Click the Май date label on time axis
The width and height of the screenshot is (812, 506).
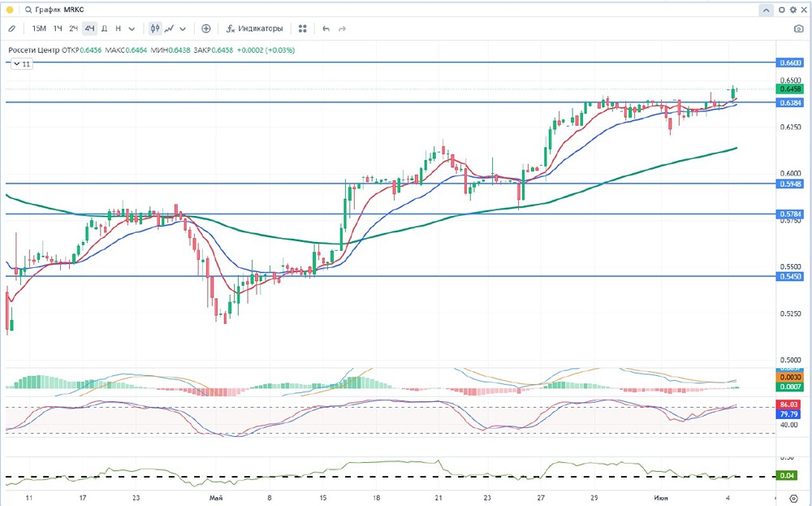216,498
